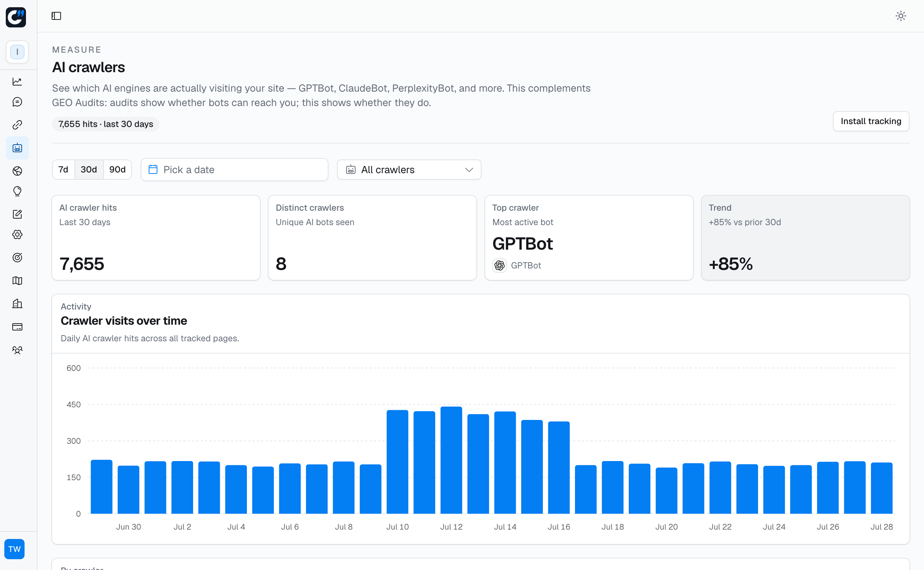This screenshot has height=570, width=924.
Task: Click the Jul 16 bar in chart
Action: [x=558, y=468]
